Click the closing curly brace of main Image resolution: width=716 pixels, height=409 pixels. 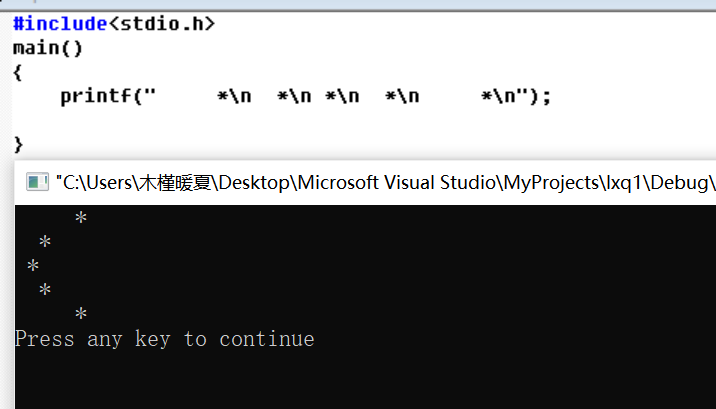(x=18, y=145)
